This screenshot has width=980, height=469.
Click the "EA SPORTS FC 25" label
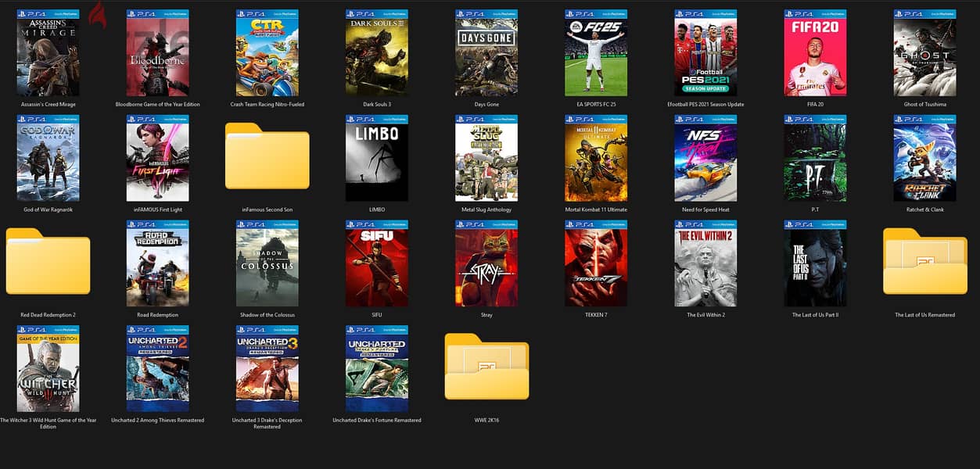(x=596, y=104)
